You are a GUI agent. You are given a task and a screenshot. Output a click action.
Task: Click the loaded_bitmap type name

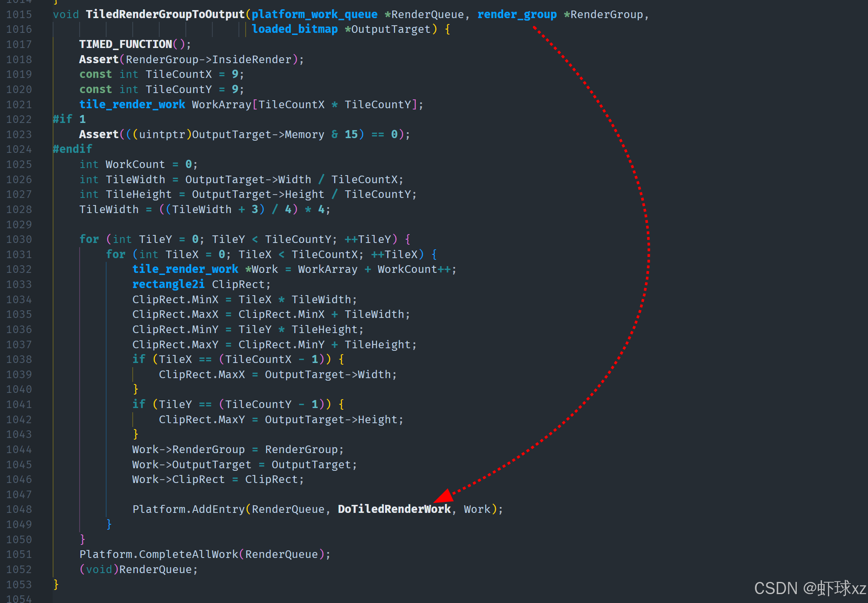[x=295, y=29]
